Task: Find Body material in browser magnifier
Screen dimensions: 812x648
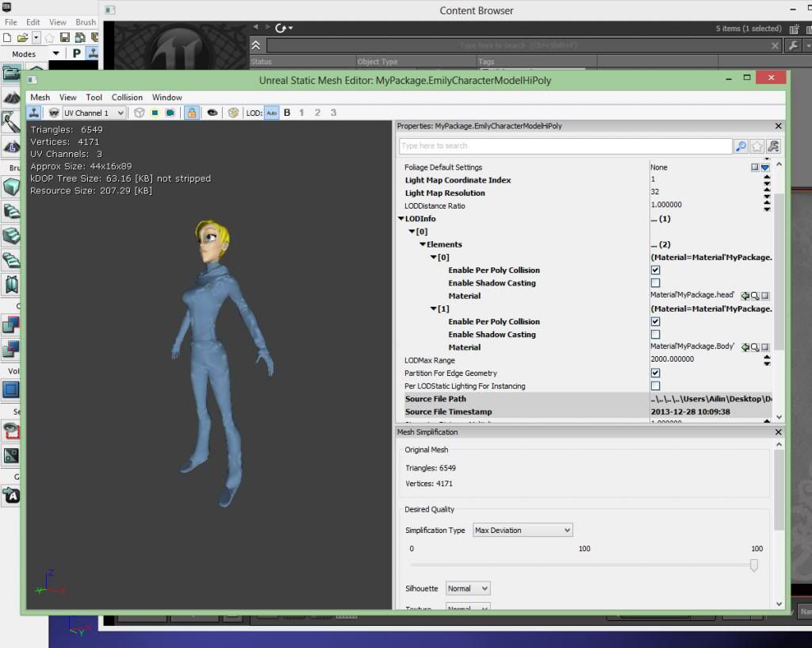Action: (x=755, y=347)
